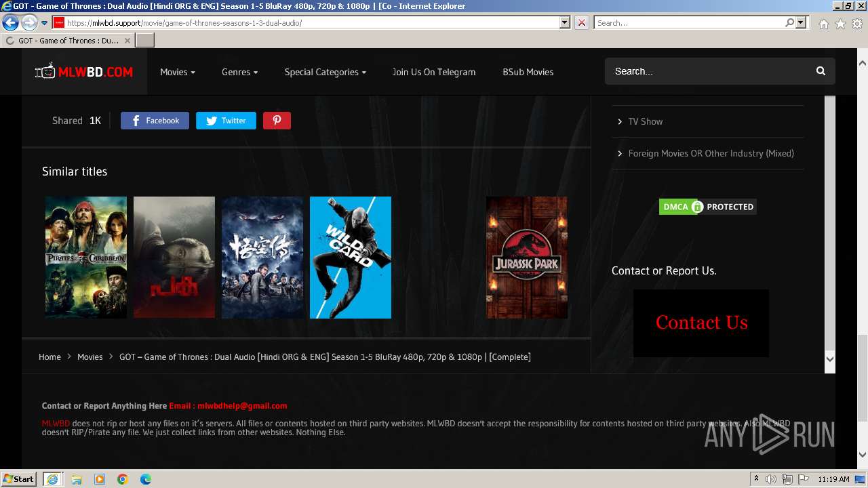
Task: Open the Jurassic Park movie poster
Action: point(527,258)
